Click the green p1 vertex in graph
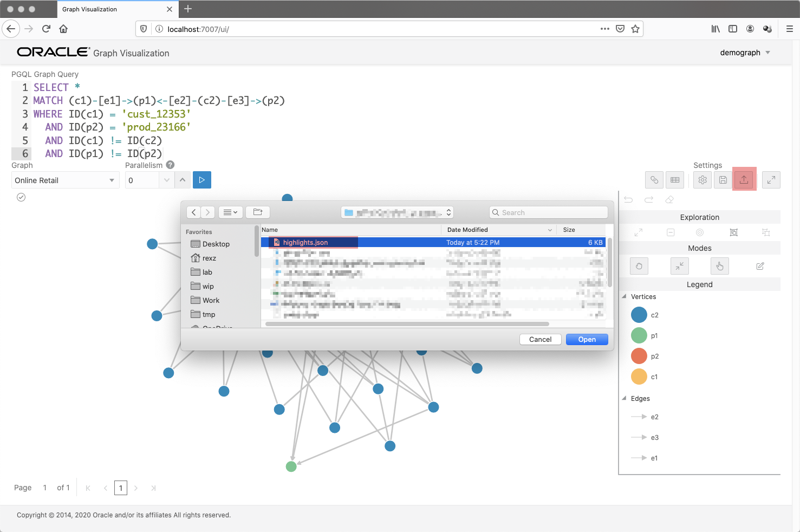 coord(291,466)
